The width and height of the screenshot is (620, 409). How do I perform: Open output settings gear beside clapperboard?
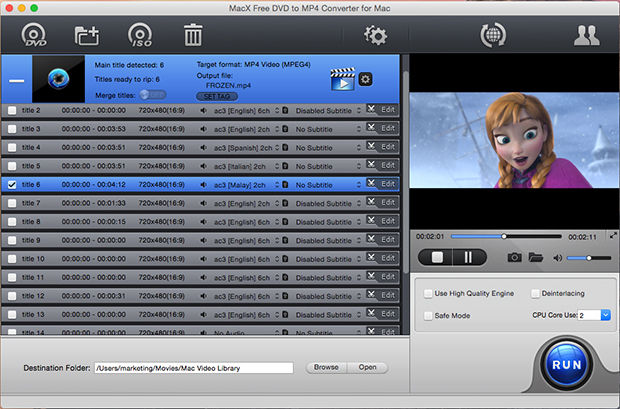click(365, 80)
